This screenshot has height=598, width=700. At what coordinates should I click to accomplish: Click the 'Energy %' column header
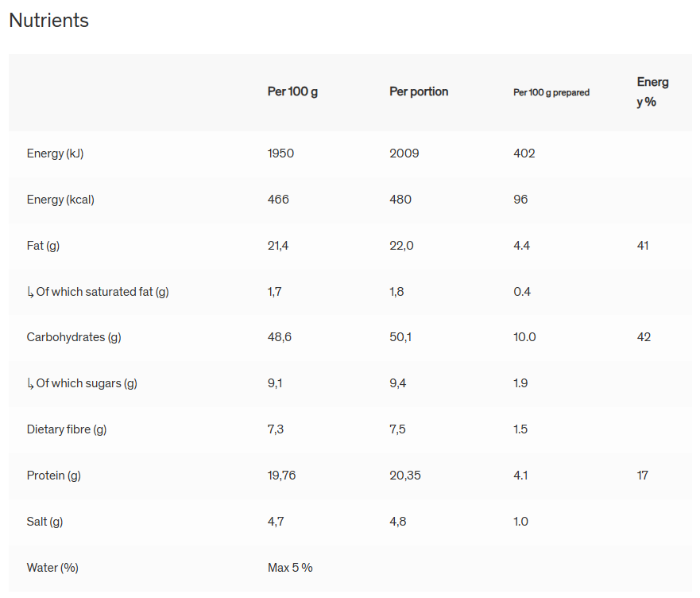point(652,91)
